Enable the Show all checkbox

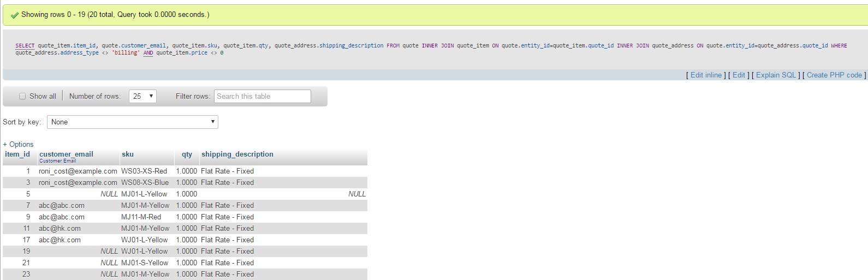click(22, 97)
